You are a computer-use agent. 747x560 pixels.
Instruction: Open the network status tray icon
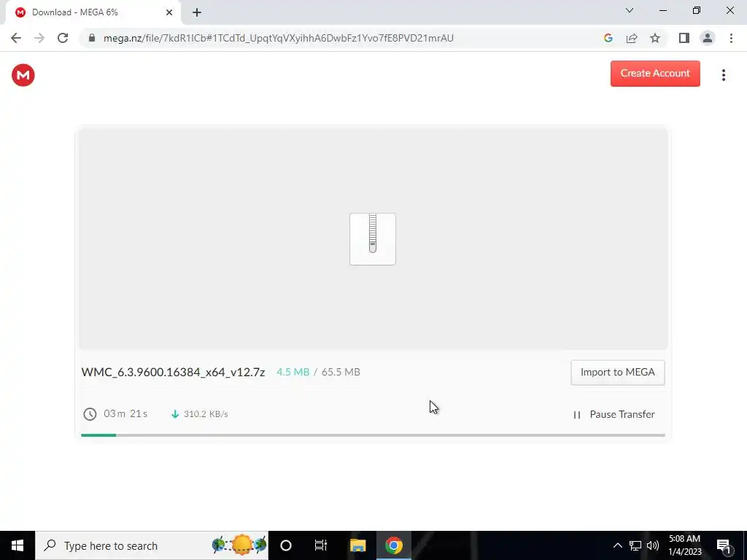point(635,545)
